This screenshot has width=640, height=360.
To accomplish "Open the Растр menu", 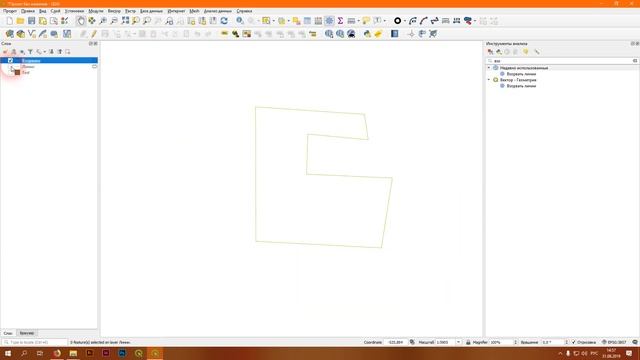I will 130,11.
